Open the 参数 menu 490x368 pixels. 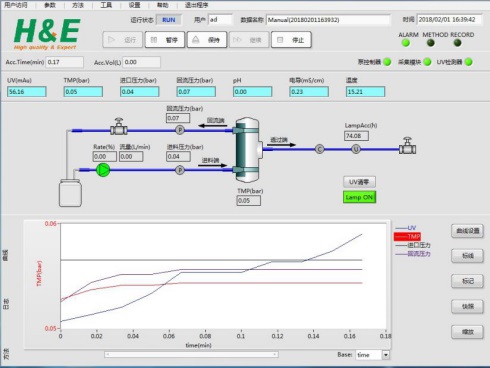click(50, 5)
